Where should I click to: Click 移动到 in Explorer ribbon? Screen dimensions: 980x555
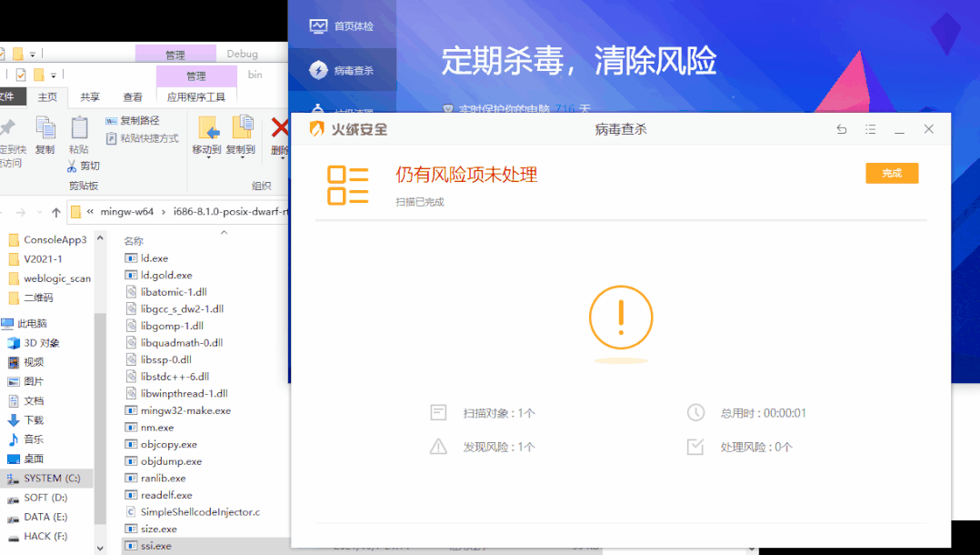coord(207,136)
